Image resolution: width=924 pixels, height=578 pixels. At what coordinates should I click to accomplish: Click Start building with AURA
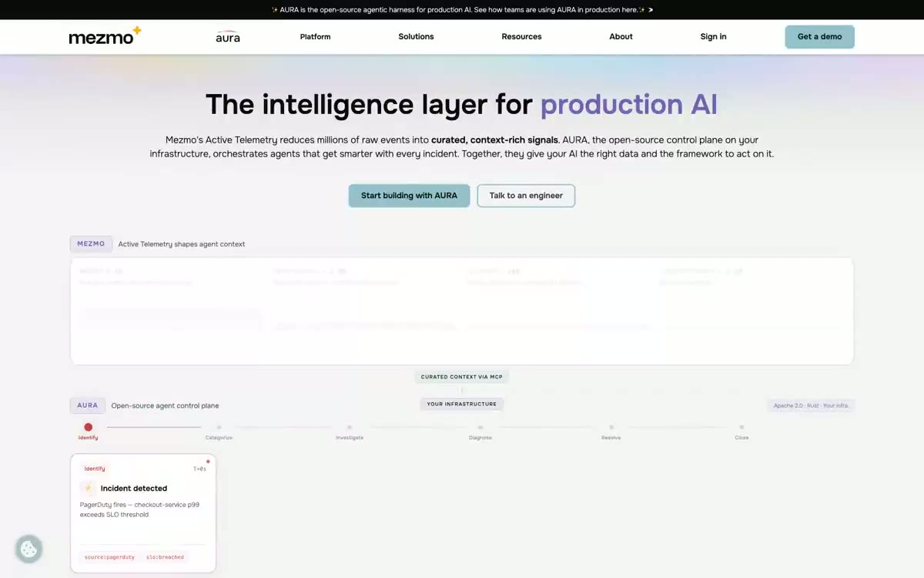(409, 196)
